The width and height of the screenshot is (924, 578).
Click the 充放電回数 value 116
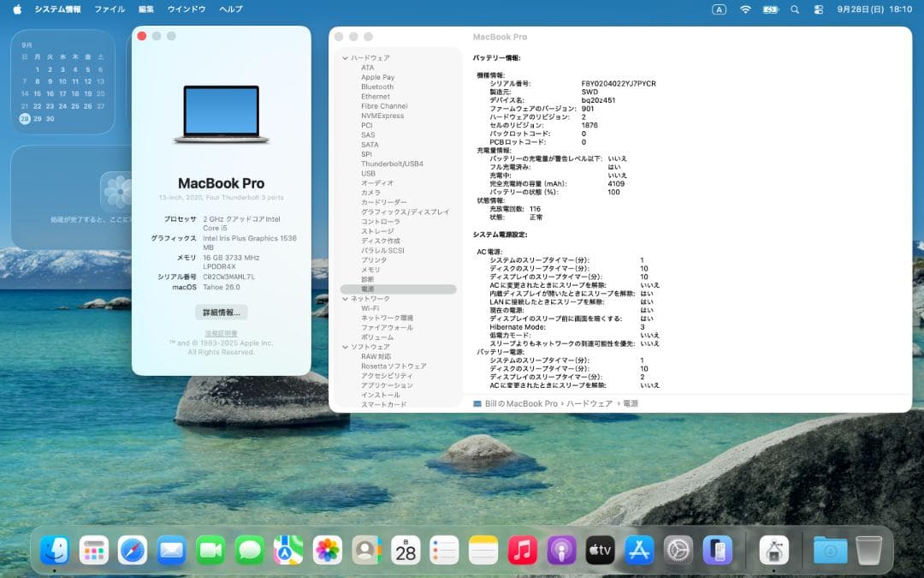point(535,209)
